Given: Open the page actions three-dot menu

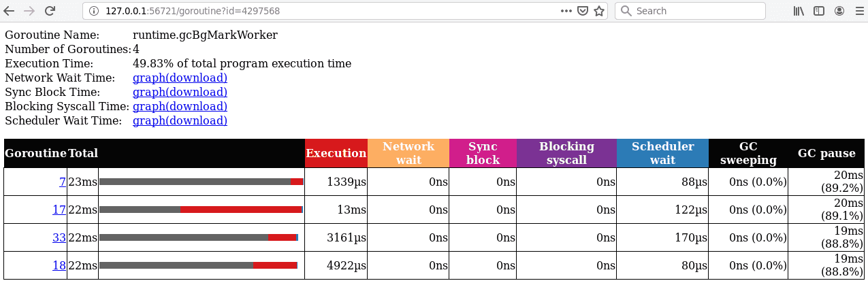Looking at the screenshot, I should (x=566, y=11).
